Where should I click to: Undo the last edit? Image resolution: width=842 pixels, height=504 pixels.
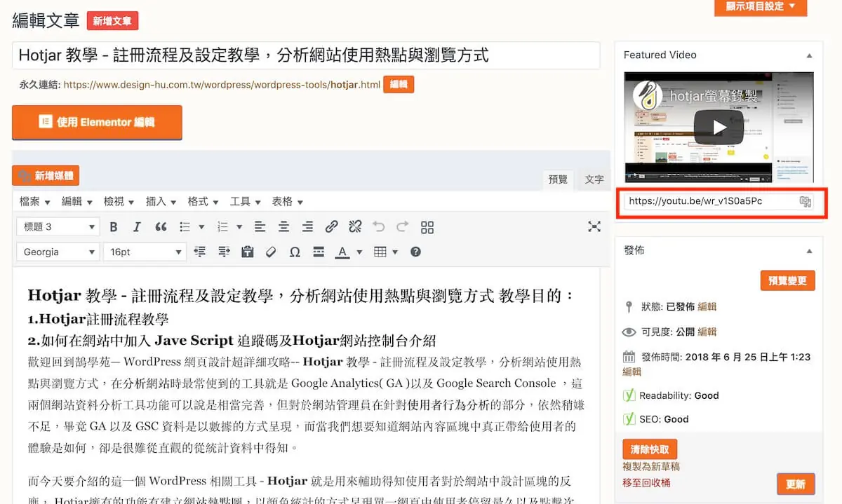click(x=379, y=226)
